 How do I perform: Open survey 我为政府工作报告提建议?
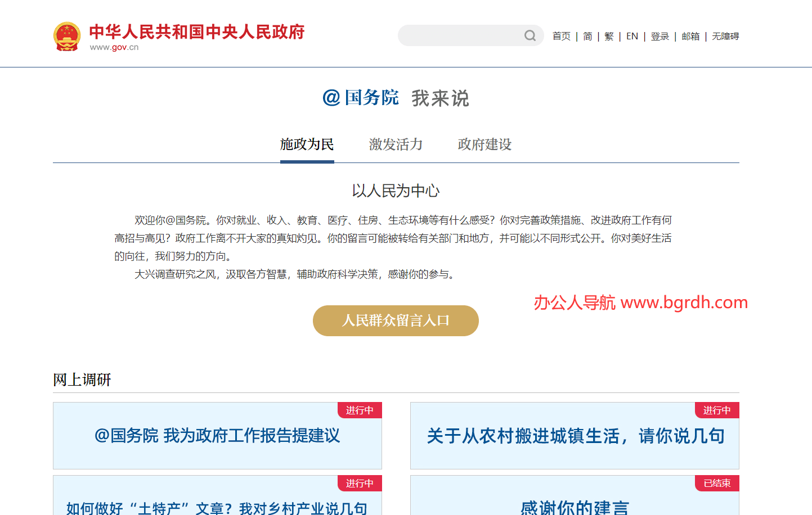pyautogui.click(x=217, y=436)
